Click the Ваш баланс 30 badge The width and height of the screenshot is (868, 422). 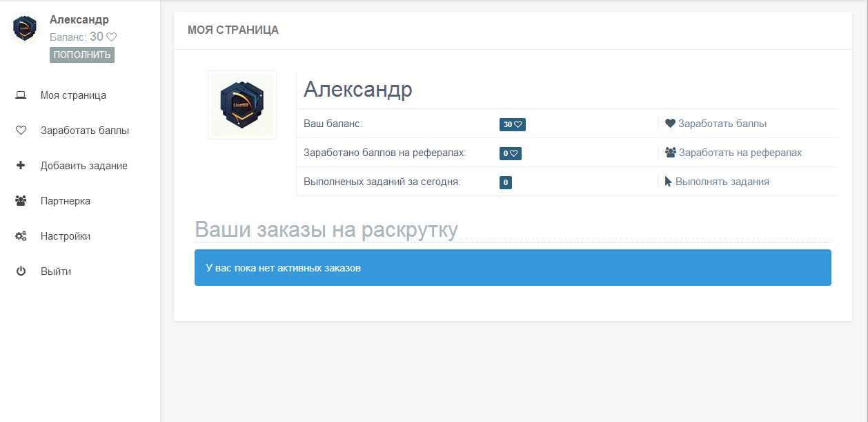(x=513, y=124)
